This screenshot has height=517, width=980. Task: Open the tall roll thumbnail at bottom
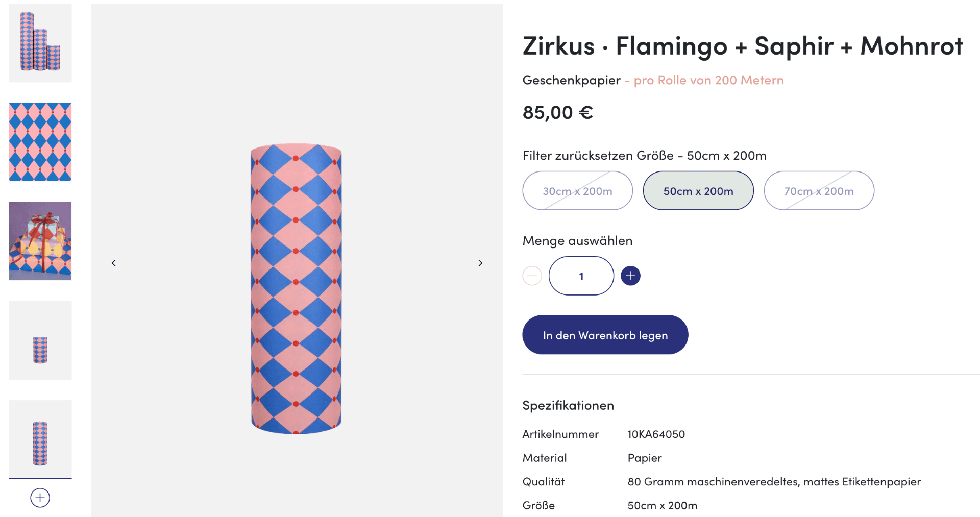[40, 439]
